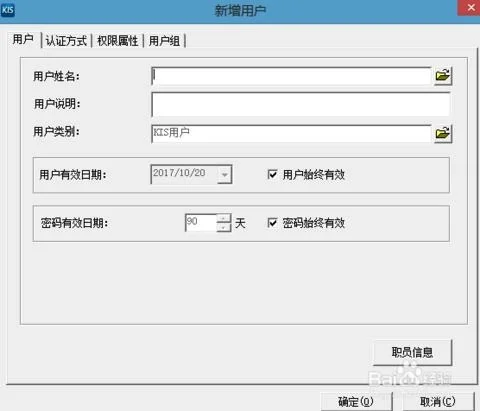
Task: Click the 用户有效日期 label
Action: (x=73, y=174)
